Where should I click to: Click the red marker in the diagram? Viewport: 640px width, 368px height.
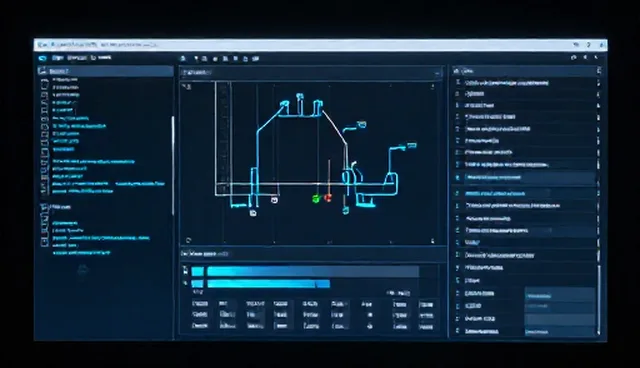(328, 198)
